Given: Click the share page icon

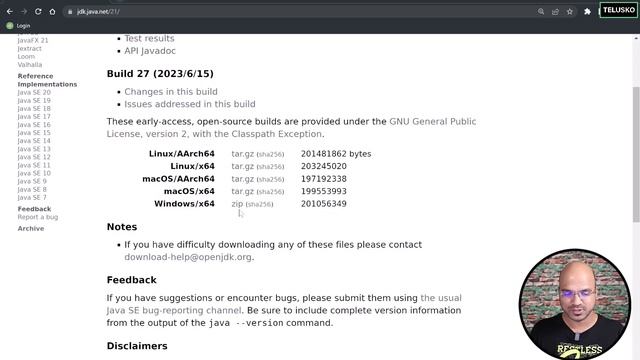Looking at the screenshot, I should pyautogui.click(x=555, y=11).
